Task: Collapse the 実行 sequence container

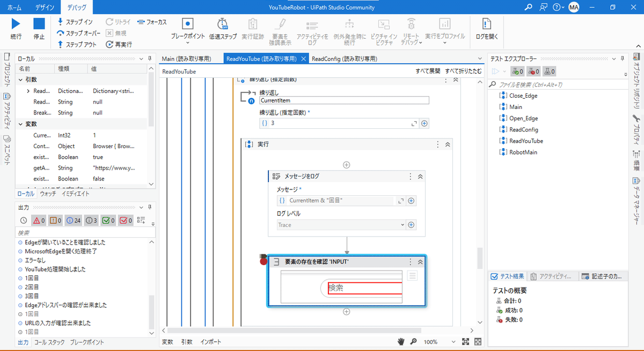Action: click(447, 144)
